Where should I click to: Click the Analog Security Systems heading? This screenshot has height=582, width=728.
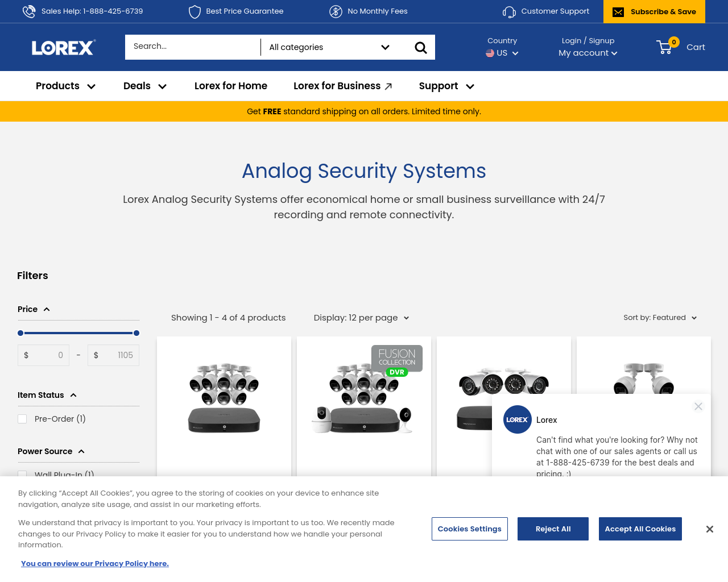tap(364, 171)
